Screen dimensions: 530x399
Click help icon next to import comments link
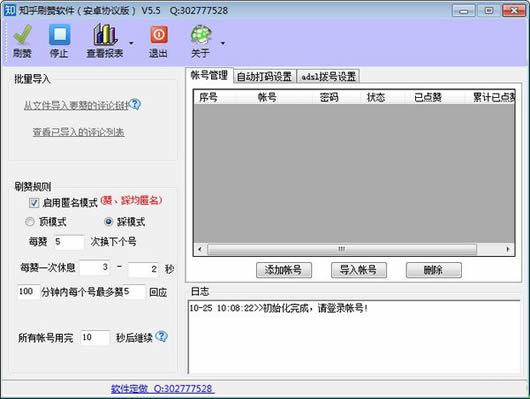[135, 104]
